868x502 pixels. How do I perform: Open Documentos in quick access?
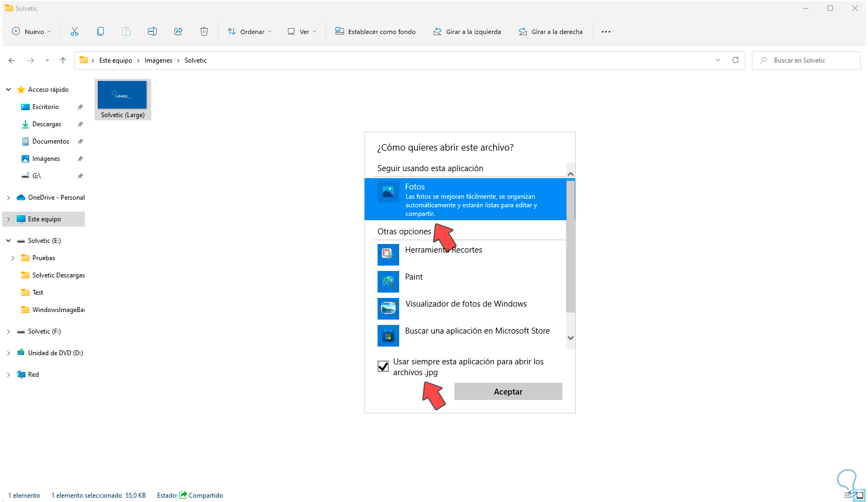point(51,141)
